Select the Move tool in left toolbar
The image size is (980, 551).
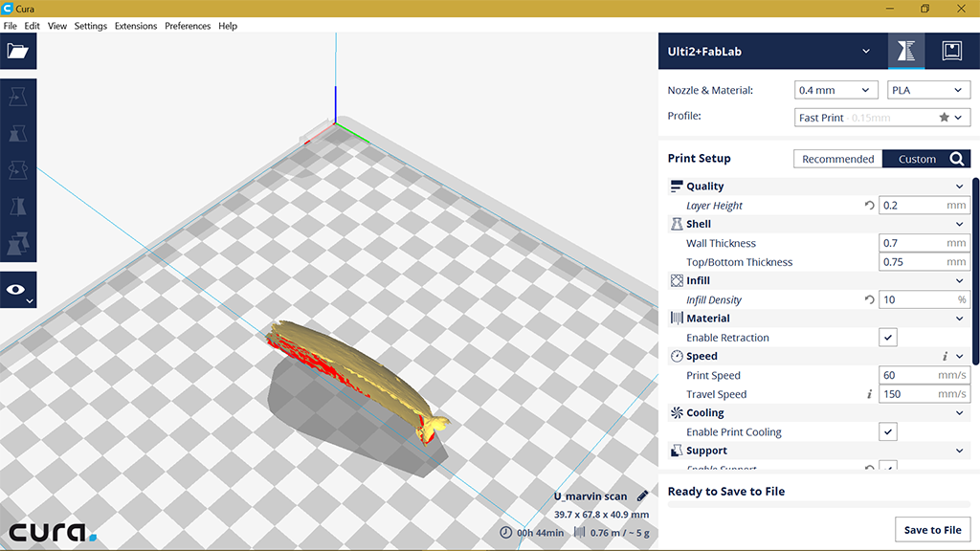(x=17, y=97)
